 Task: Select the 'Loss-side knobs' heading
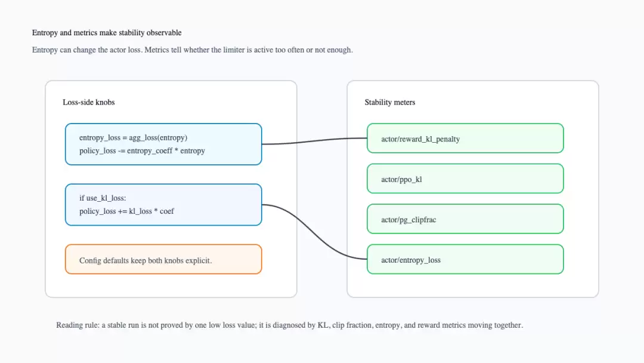coord(89,102)
